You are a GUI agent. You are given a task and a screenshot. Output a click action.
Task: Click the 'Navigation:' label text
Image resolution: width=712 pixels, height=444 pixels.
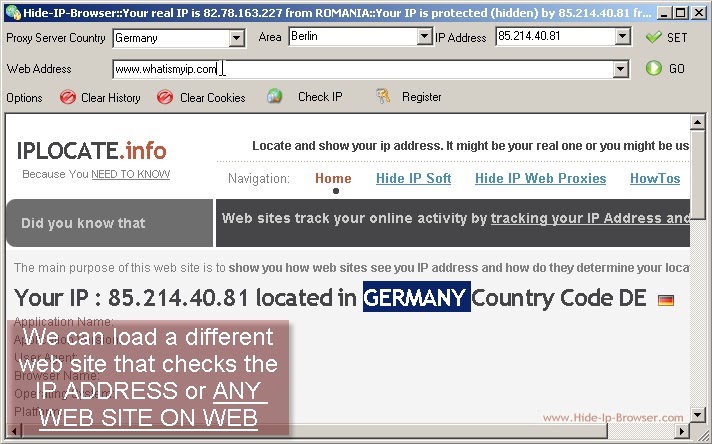click(259, 178)
